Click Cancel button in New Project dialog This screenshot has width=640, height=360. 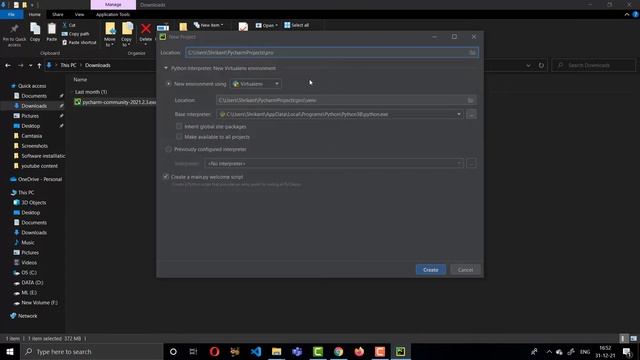(x=465, y=270)
